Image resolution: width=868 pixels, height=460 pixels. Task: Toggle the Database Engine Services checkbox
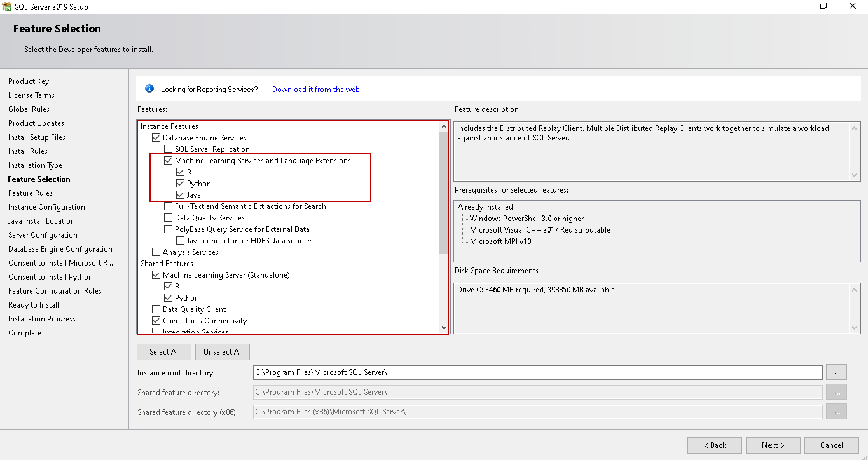point(156,138)
